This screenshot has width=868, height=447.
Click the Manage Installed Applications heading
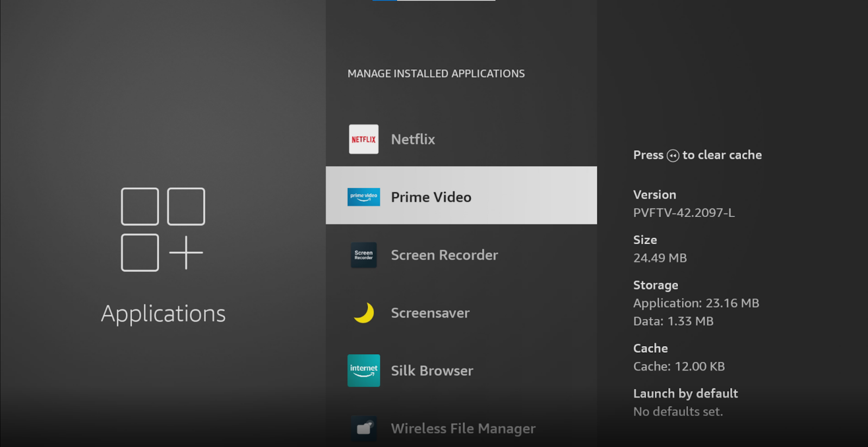point(436,73)
